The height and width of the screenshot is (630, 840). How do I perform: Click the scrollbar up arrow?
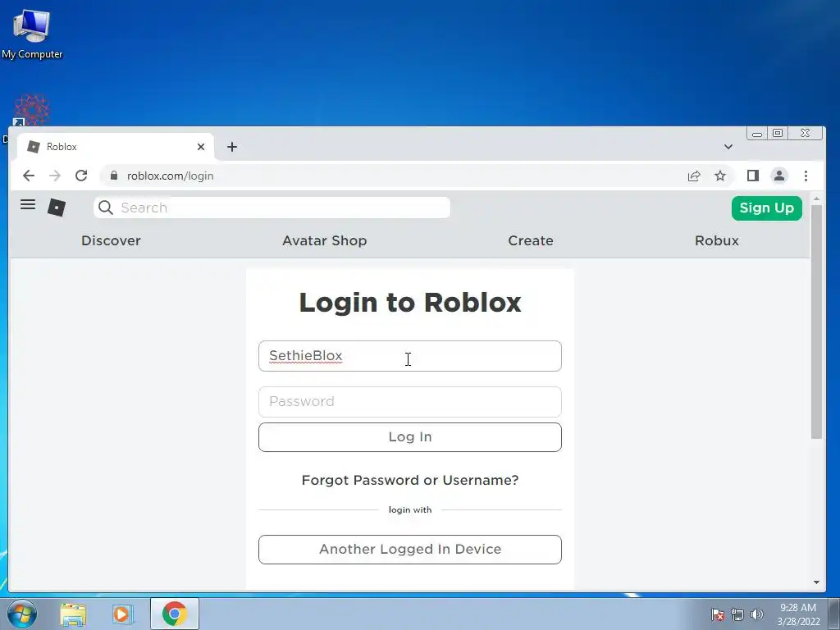(816, 199)
